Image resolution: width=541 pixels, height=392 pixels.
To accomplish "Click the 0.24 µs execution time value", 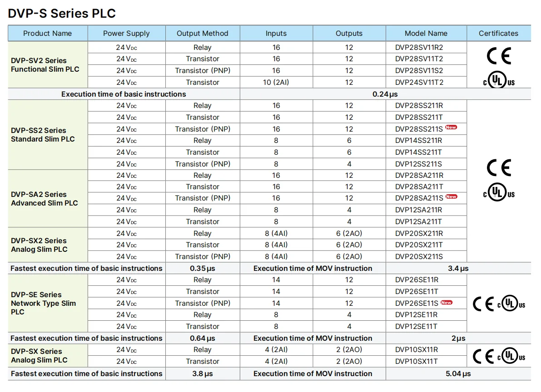I will point(385,94).
